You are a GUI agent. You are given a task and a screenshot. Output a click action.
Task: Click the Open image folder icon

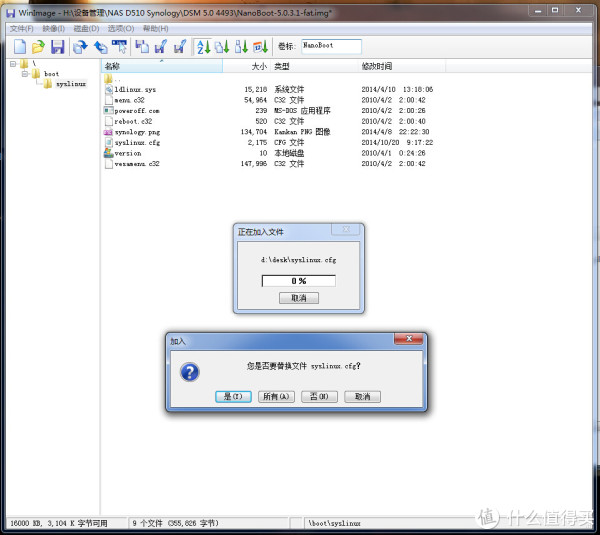(37, 47)
